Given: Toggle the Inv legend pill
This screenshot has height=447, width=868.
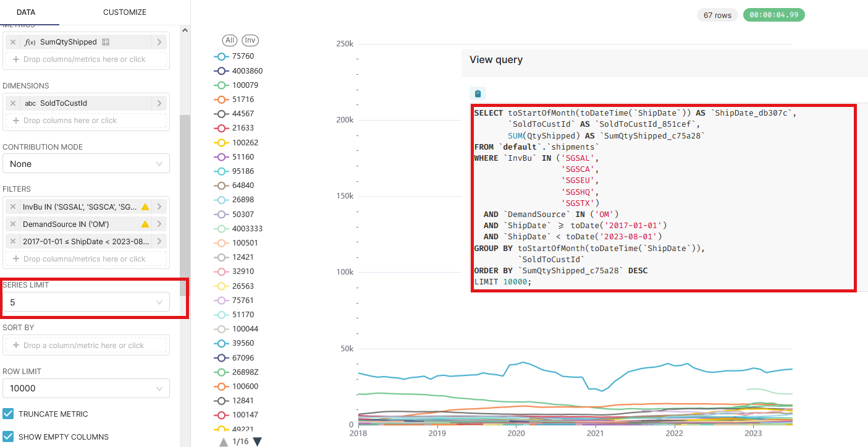Looking at the screenshot, I should point(250,40).
